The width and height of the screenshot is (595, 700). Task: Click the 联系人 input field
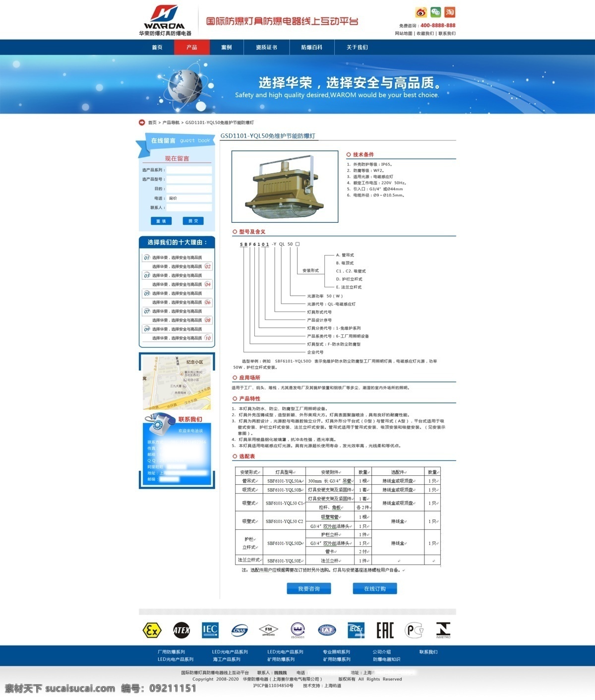coord(189,208)
